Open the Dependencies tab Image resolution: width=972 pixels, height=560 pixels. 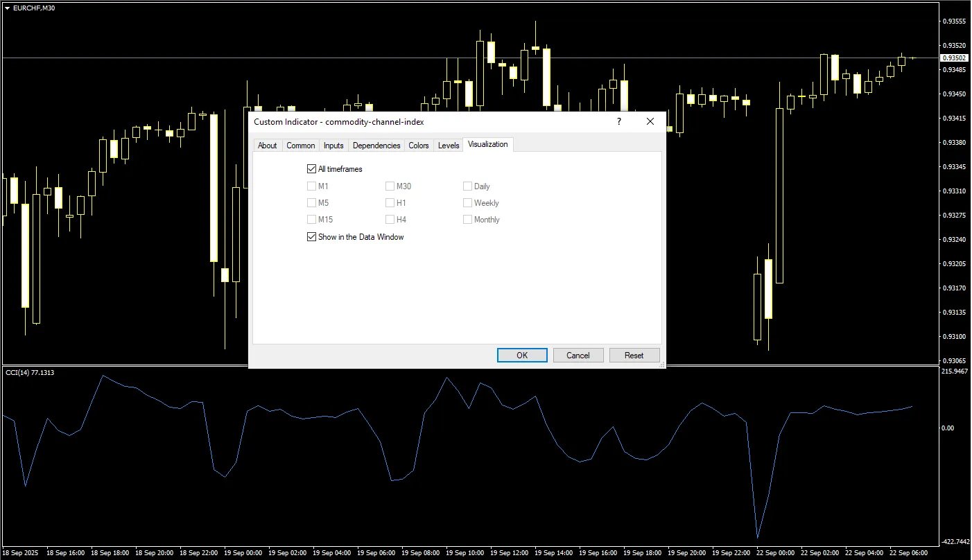point(376,146)
